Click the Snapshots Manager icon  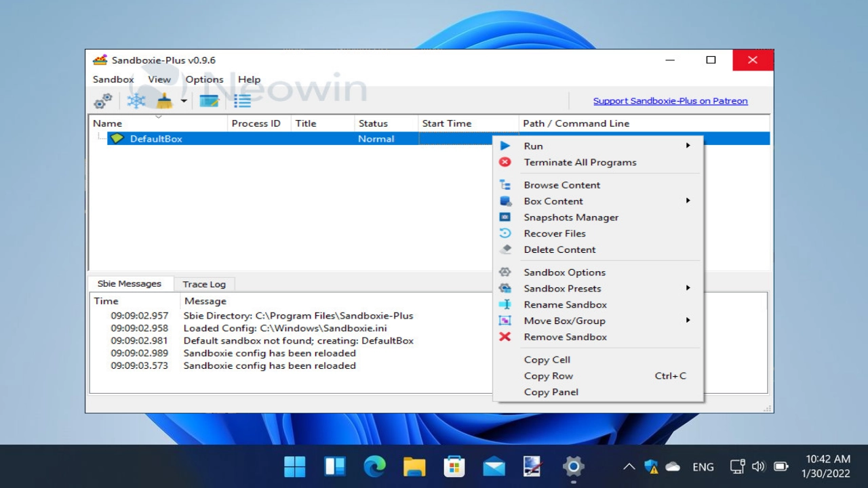505,218
